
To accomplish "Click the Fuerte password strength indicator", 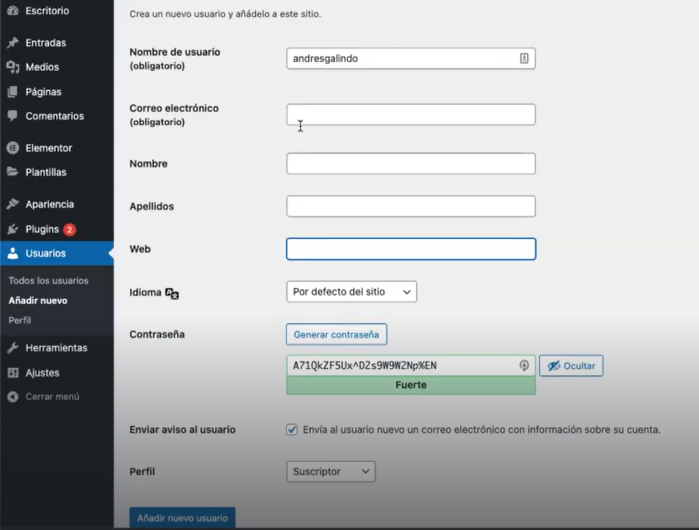I will click(x=411, y=385).
